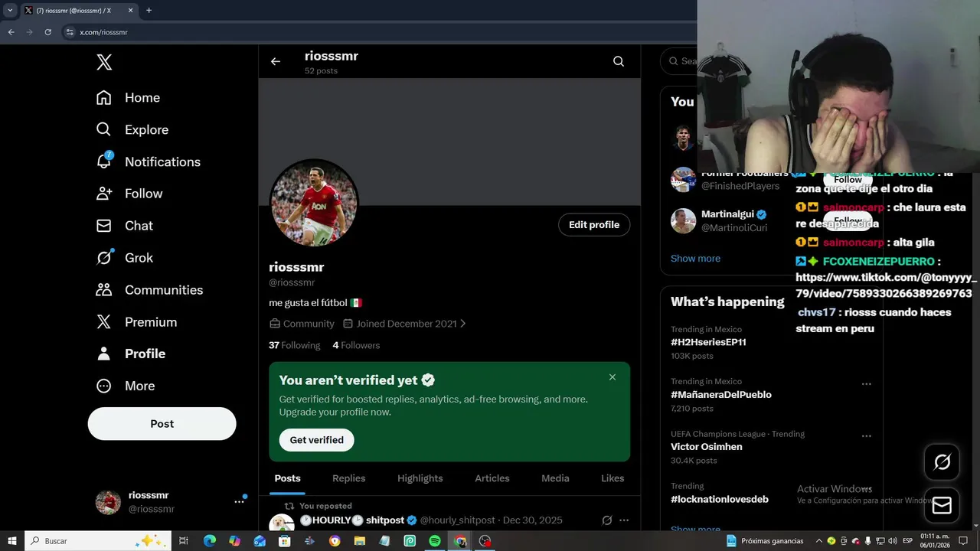Open the #locknationlovesdeb trend
Image resolution: width=980 pixels, height=551 pixels.
[x=720, y=500]
